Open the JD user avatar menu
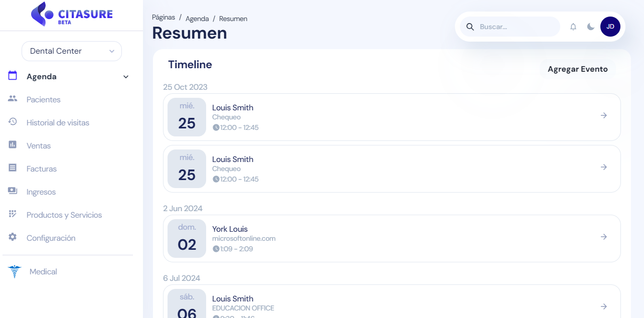The image size is (644, 318). (610, 27)
